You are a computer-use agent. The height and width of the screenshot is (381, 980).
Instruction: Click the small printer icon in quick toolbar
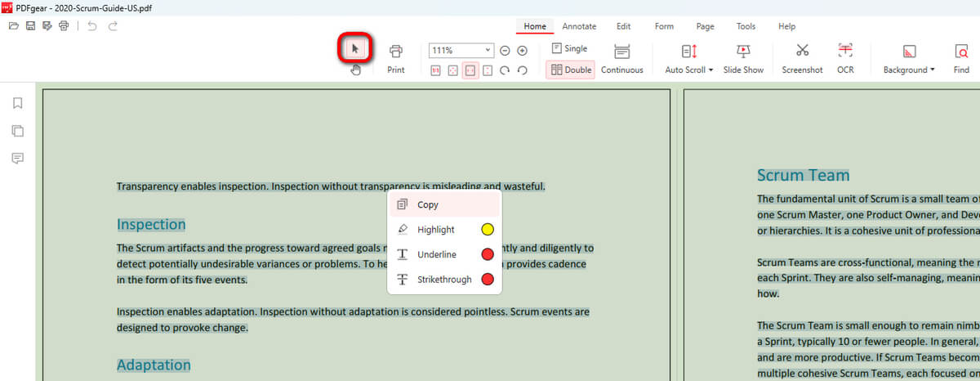click(x=64, y=26)
